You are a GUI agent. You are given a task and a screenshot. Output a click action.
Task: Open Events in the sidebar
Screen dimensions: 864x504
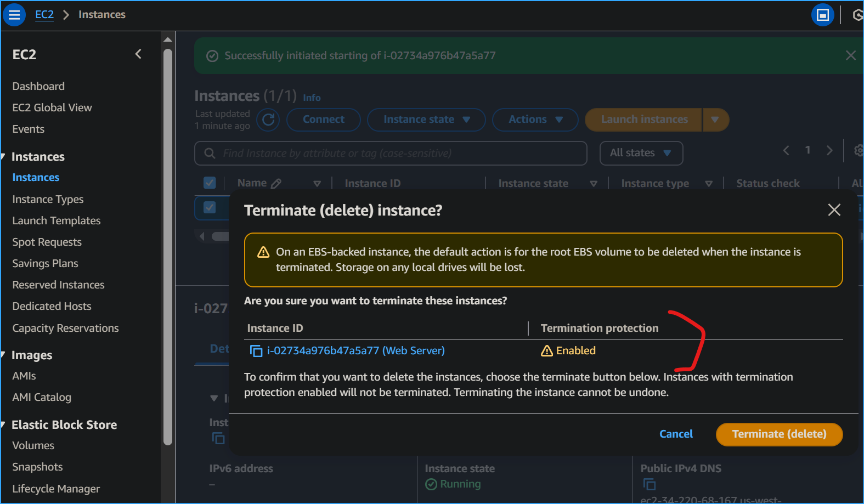click(x=29, y=129)
